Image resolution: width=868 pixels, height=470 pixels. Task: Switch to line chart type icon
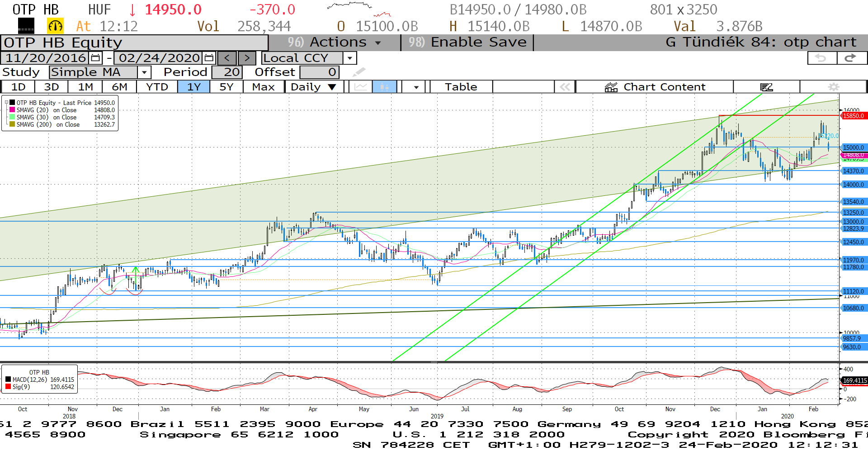coord(360,87)
